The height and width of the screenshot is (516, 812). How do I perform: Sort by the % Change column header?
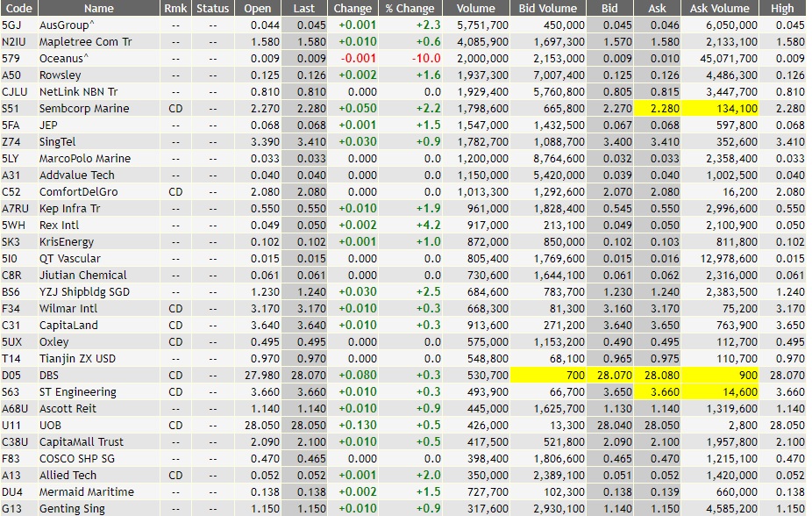[x=410, y=8]
